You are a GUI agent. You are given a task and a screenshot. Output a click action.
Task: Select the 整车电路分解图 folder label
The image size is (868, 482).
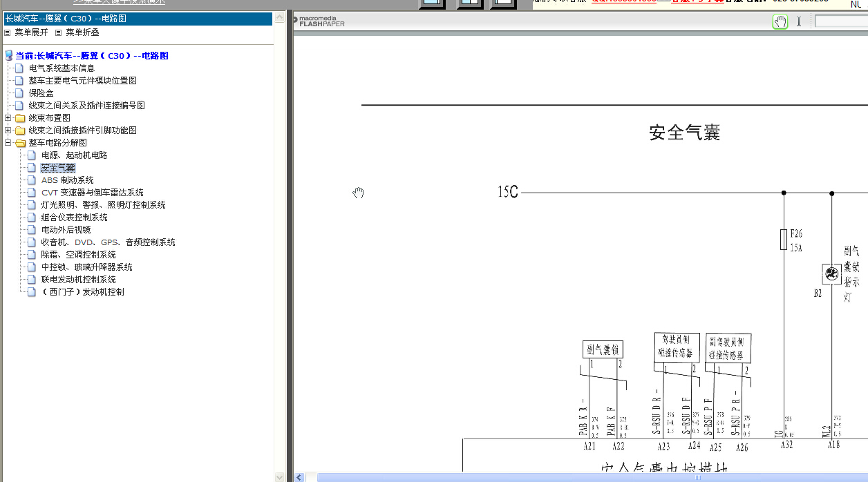point(57,143)
